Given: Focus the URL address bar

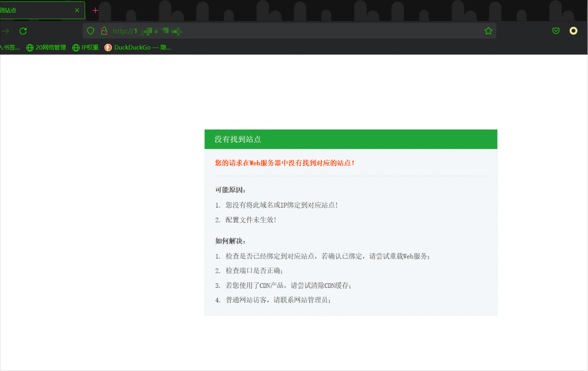Looking at the screenshot, I should pyautogui.click(x=289, y=31).
